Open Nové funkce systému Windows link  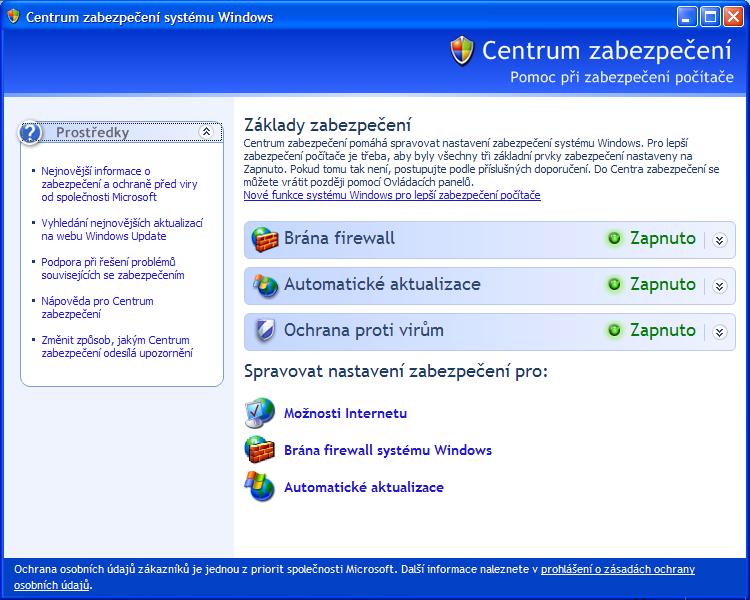pos(392,195)
